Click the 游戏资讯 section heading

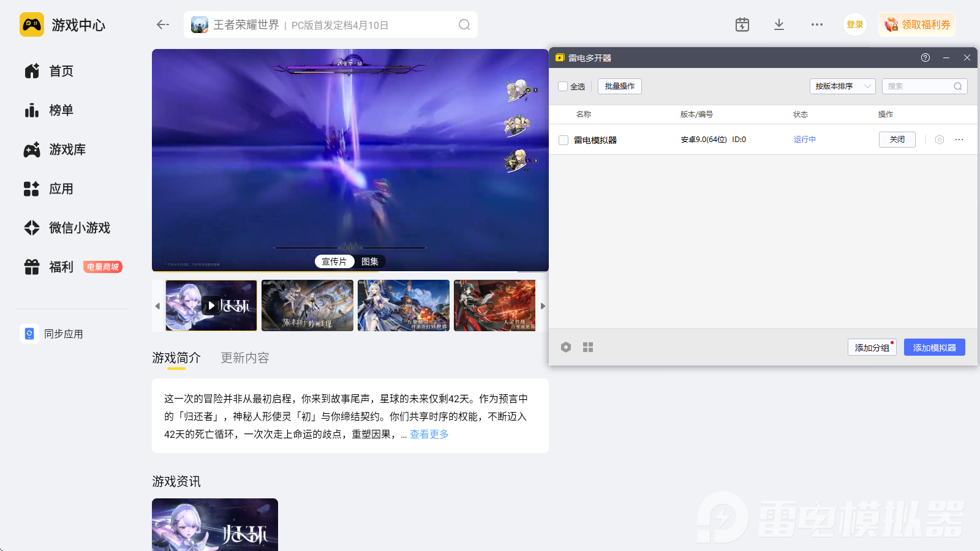point(176,481)
